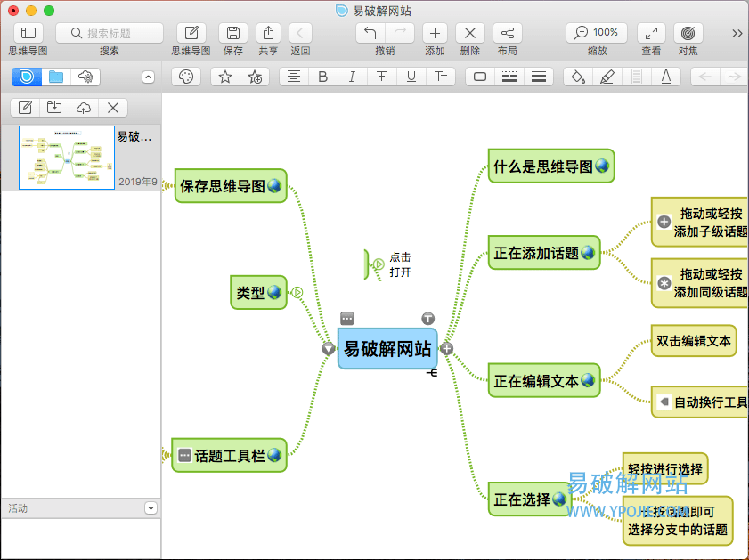749x560 pixels.
Task: Enter full screen view mode
Action: (651, 33)
